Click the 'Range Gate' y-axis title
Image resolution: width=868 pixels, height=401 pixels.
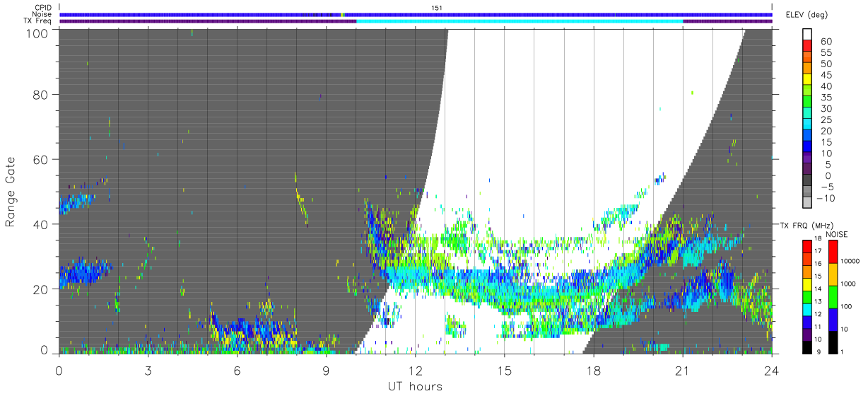(x=11, y=191)
